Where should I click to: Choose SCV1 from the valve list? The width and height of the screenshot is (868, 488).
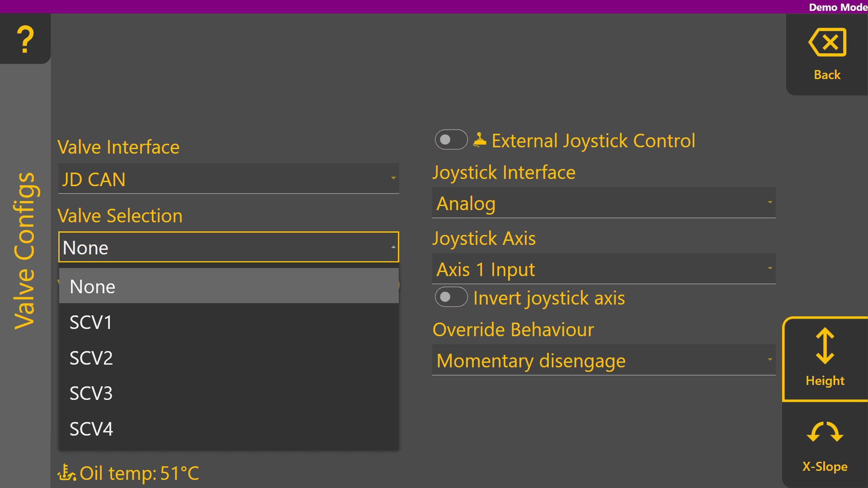pos(228,322)
